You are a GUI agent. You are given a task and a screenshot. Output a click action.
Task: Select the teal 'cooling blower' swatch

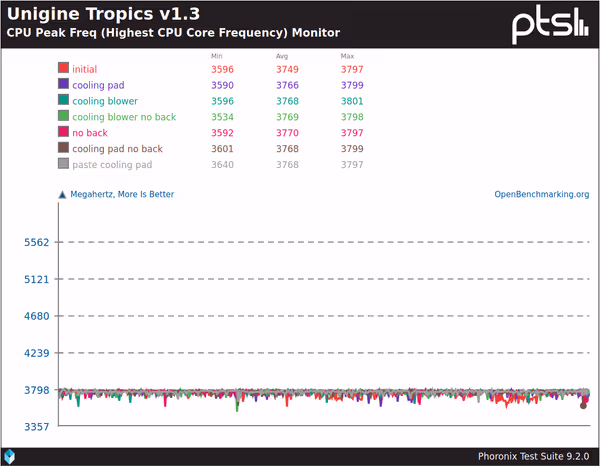(64, 99)
